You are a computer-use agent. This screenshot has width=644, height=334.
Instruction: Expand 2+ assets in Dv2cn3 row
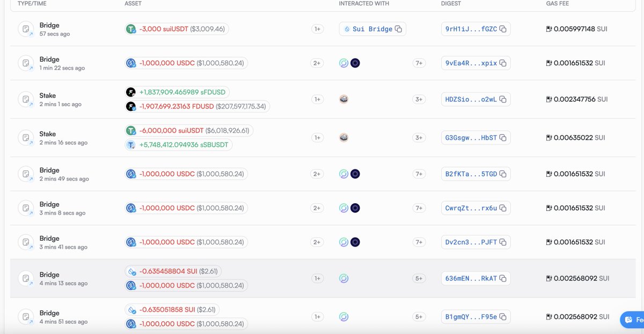pyautogui.click(x=317, y=242)
